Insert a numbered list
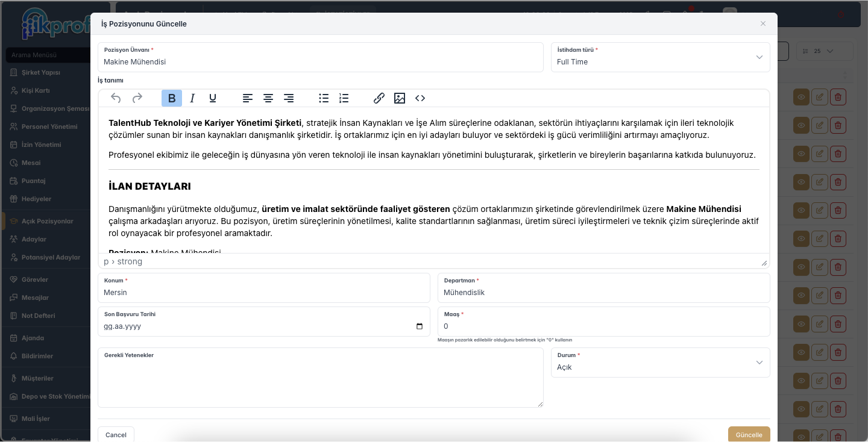This screenshot has width=868, height=442. coord(344,98)
